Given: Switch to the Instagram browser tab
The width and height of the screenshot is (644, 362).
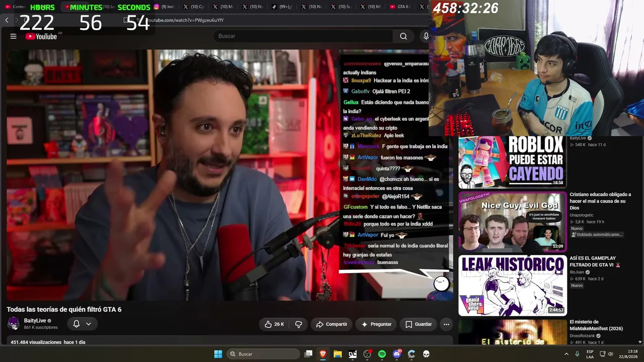Looking at the screenshot, I should click(x=164, y=7).
